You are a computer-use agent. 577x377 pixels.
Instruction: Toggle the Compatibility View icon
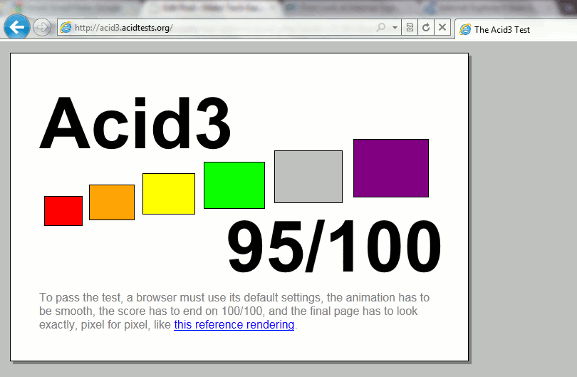tap(410, 28)
